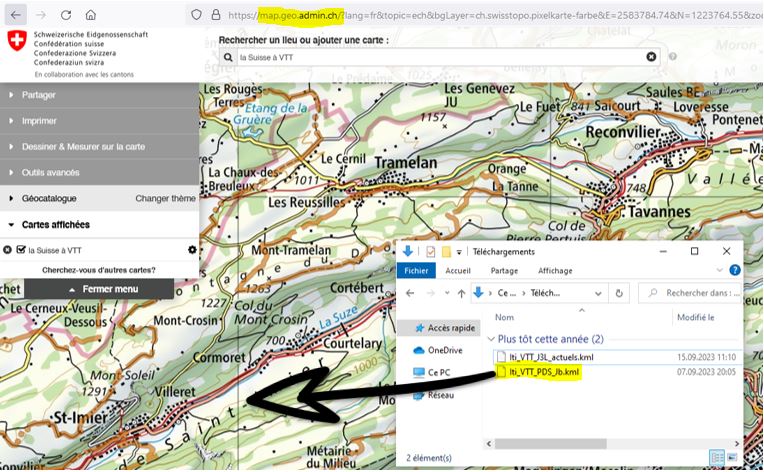Refresh the Explorer folder view
This screenshot has width=764, height=472.
[619, 293]
